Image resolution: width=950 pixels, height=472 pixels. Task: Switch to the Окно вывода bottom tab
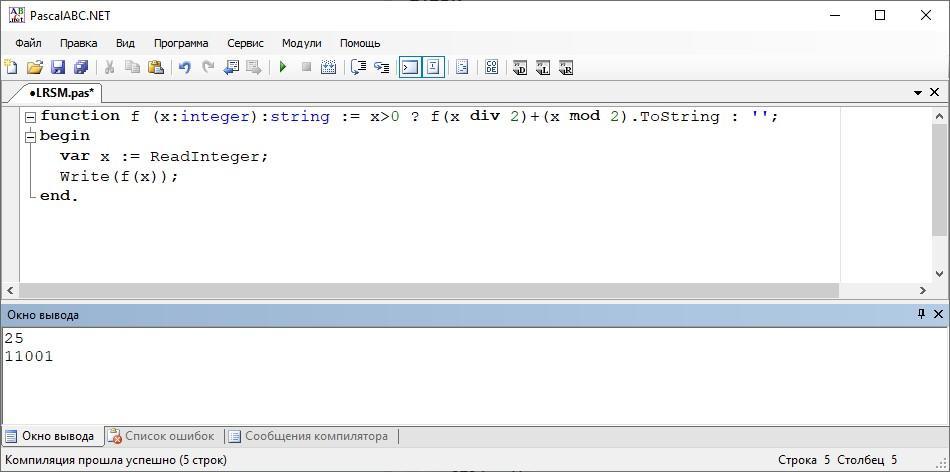51,436
